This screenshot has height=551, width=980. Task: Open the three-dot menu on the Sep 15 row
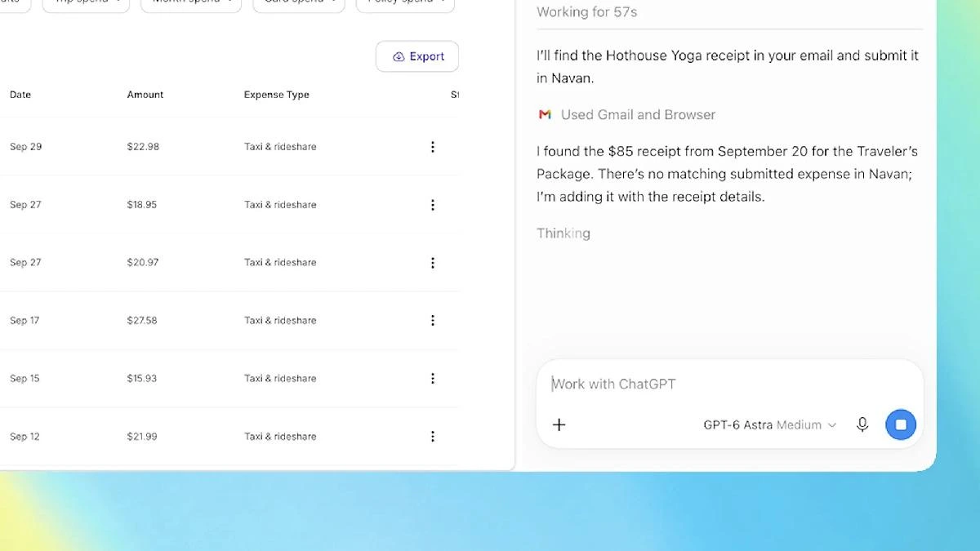tap(433, 379)
